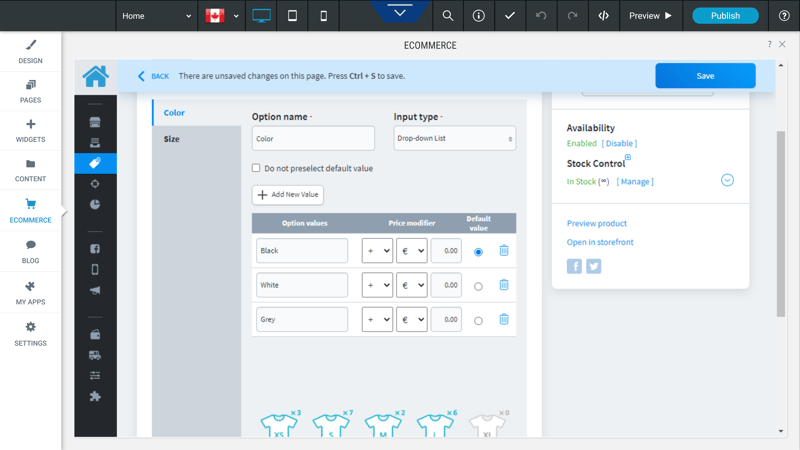Open the Input type drop-down list
The image size is (800, 450).
click(x=454, y=139)
